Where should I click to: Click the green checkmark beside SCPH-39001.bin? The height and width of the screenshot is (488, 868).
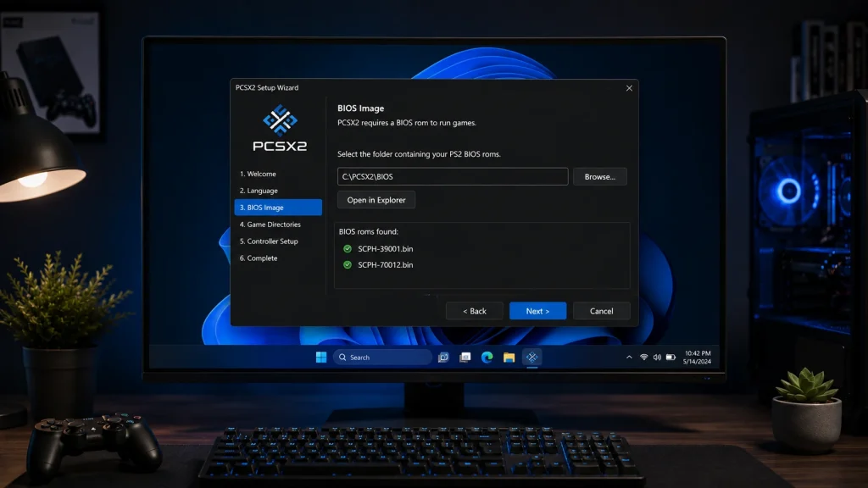click(348, 249)
